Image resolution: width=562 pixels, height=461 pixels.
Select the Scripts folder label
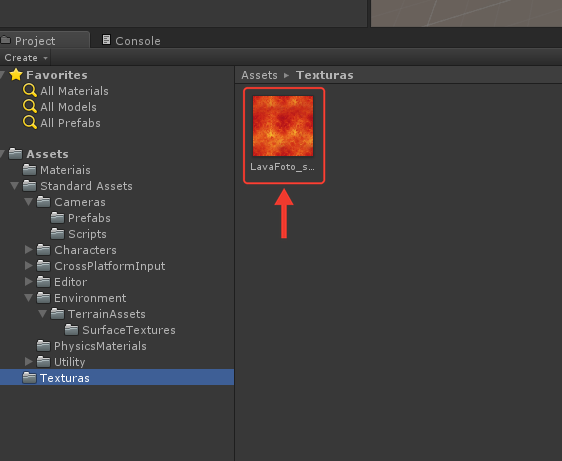pos(87,234)
